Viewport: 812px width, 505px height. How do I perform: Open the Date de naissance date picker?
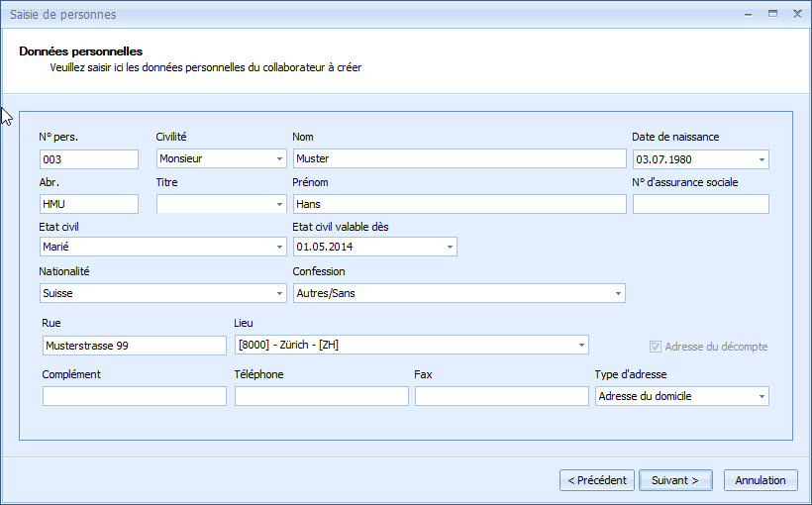(x=761, y=159)
